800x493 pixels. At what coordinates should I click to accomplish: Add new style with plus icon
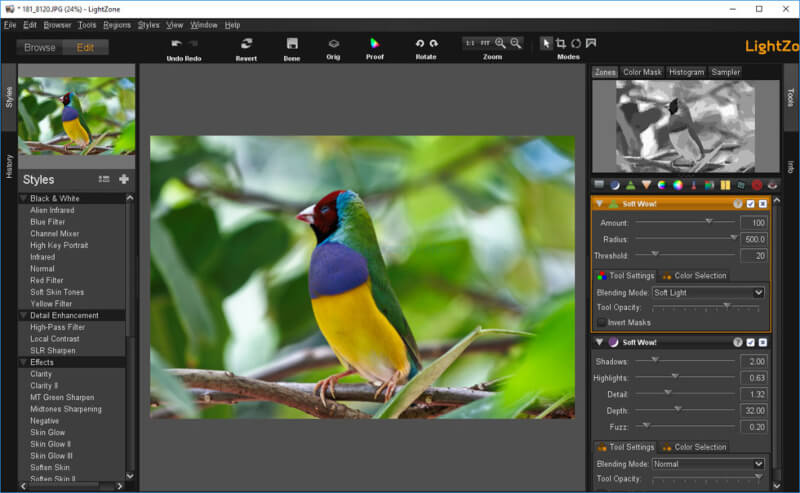pos(123,179)
